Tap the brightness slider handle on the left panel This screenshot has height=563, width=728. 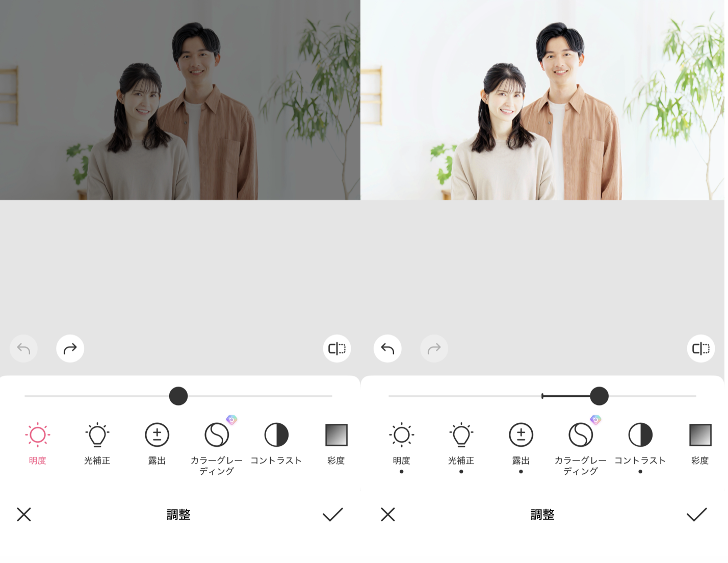point(178,396)
